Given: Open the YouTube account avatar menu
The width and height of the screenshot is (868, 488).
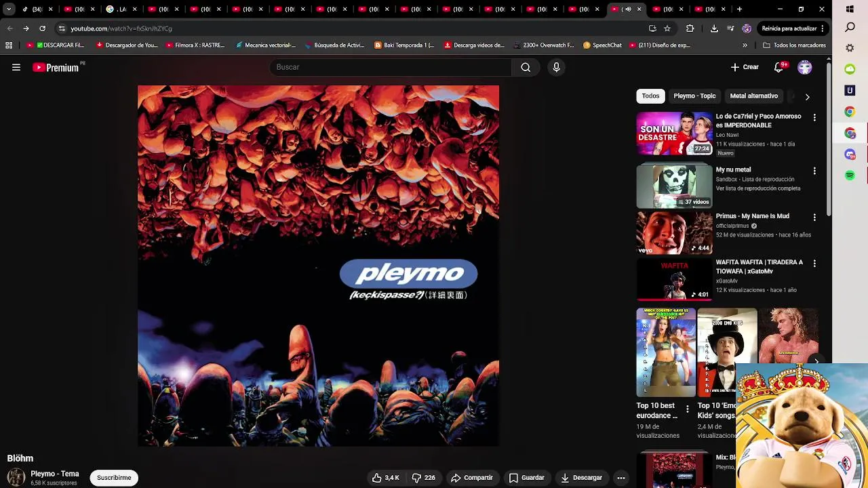Looking at the screenshot, I should 805,67.
